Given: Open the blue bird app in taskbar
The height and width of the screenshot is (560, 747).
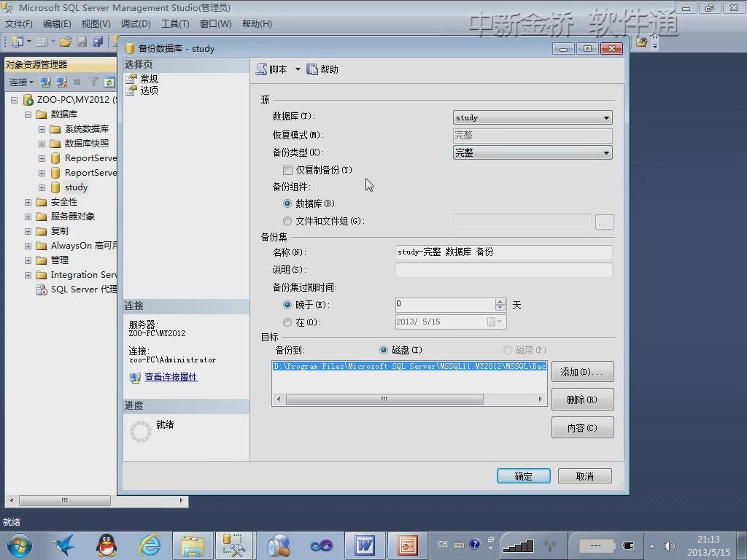Looking at the screenshot, I should click(x=64, y=545).
